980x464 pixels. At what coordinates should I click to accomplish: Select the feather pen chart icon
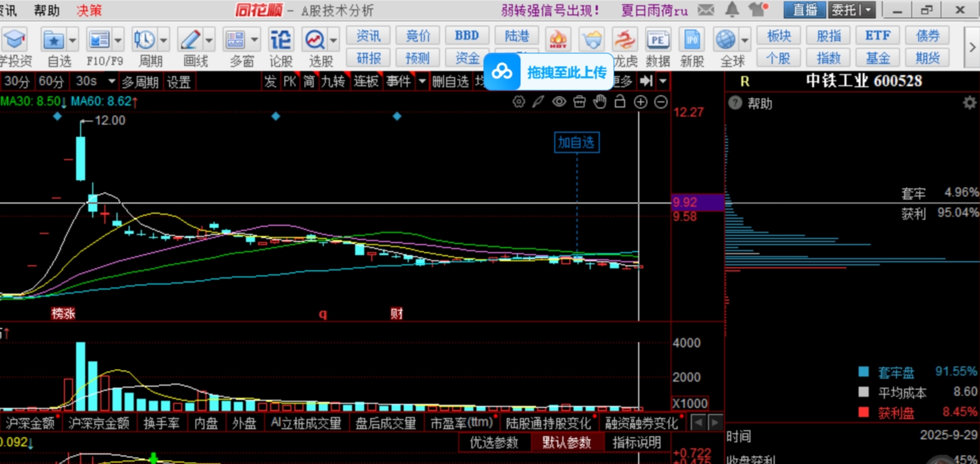539,102
